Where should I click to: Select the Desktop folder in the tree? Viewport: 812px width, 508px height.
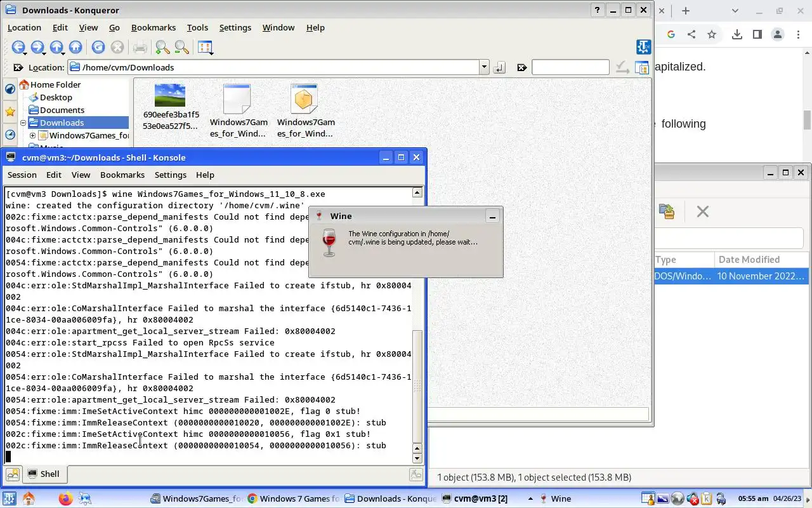56,97
